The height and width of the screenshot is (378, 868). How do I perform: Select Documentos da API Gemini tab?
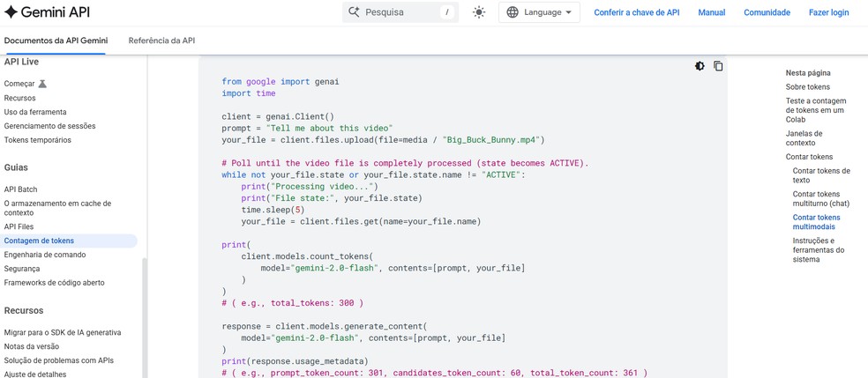point(56,41)
